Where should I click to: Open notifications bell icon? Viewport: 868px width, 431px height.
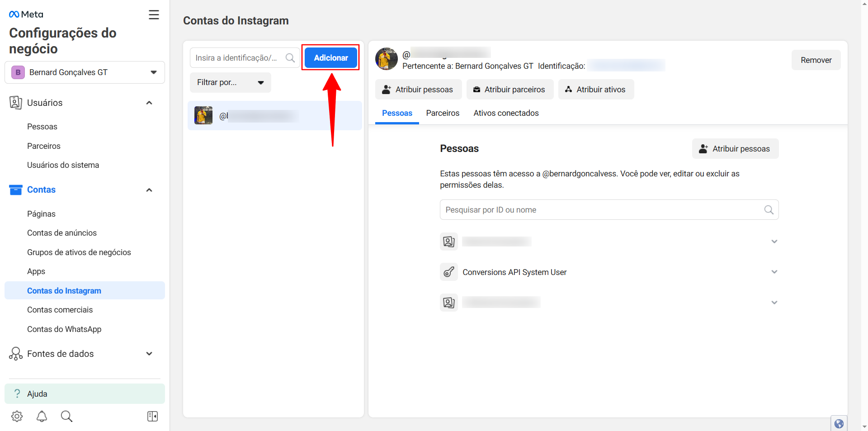(42, 416)
